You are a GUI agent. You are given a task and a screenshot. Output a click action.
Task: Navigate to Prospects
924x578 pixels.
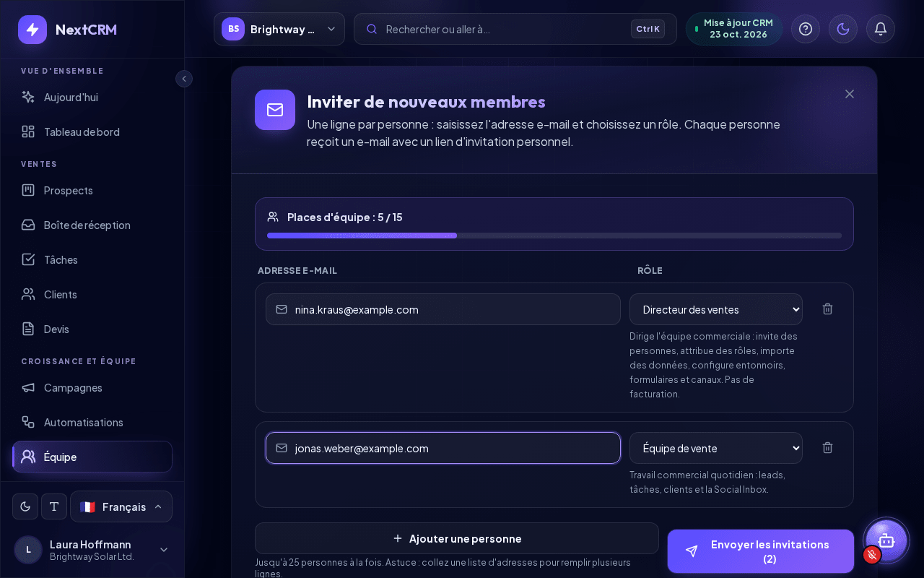tap(92, 190)
